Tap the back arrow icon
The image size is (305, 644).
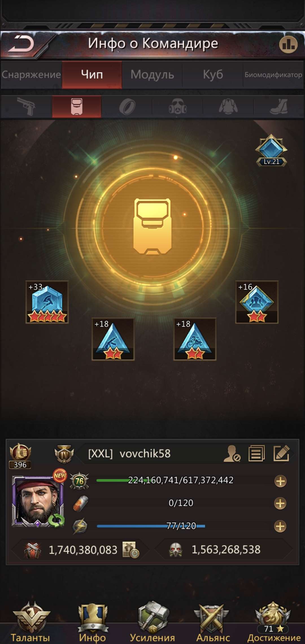point(21,44)
